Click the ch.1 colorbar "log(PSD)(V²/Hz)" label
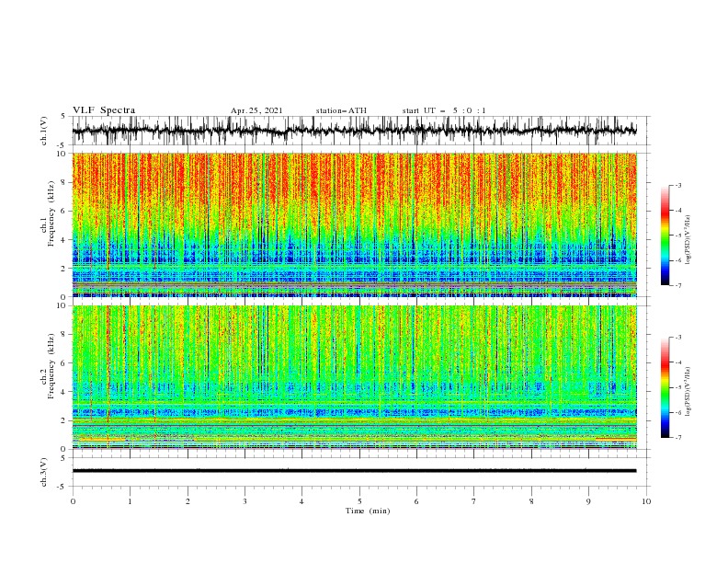Screen dimensions: 728x563 coord(688,240)
